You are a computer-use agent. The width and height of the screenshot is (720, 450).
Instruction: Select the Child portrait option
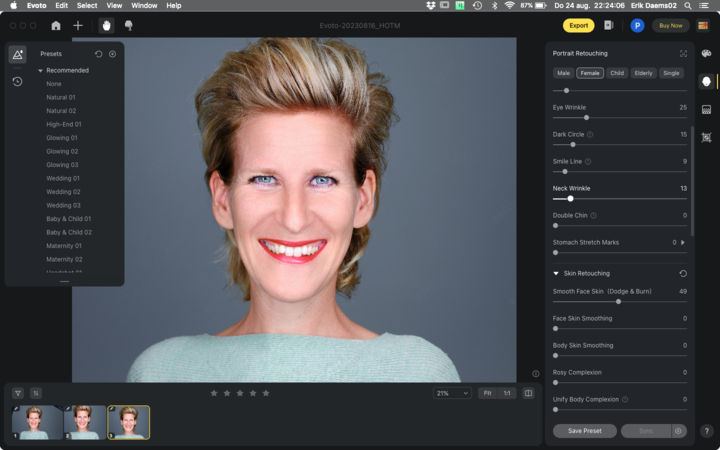coord(617,73)
